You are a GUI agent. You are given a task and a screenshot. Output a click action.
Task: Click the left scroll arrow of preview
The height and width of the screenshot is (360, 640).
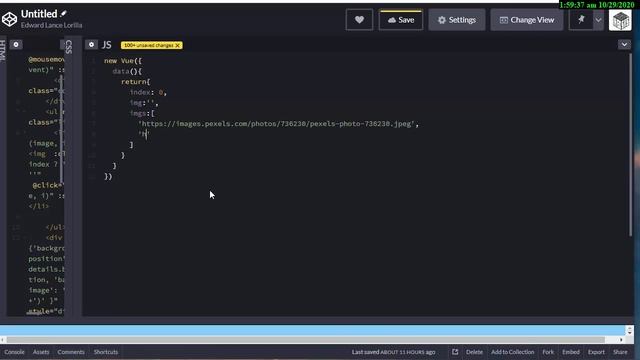point(3,340)
